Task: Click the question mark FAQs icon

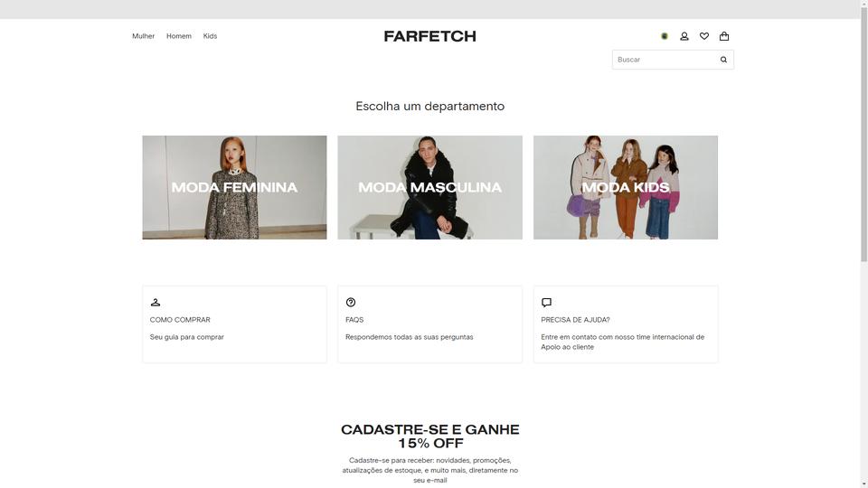Action: 351,302
